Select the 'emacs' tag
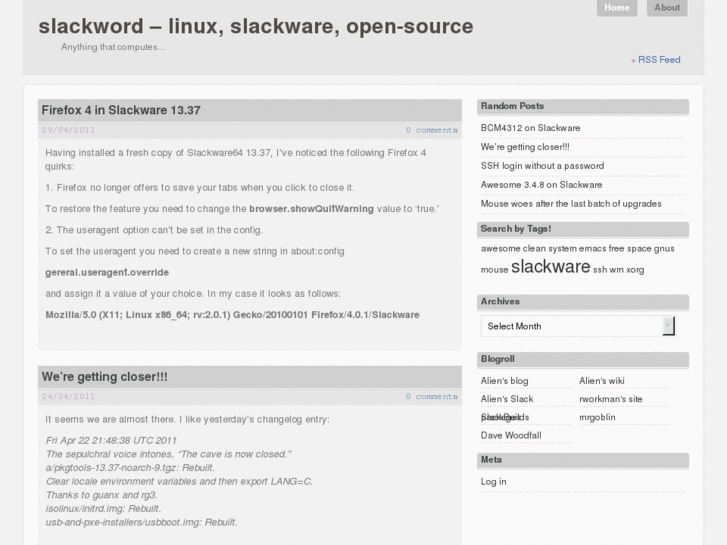Screen dimensions: 727x545 point(592,248)
